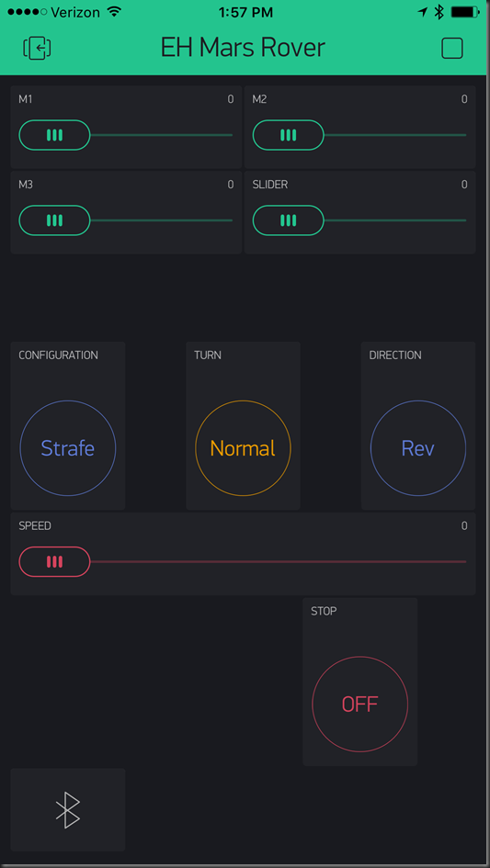
Task: Grab the M2 slider handle
Action: pyautogui.click(x=289, y=135)
